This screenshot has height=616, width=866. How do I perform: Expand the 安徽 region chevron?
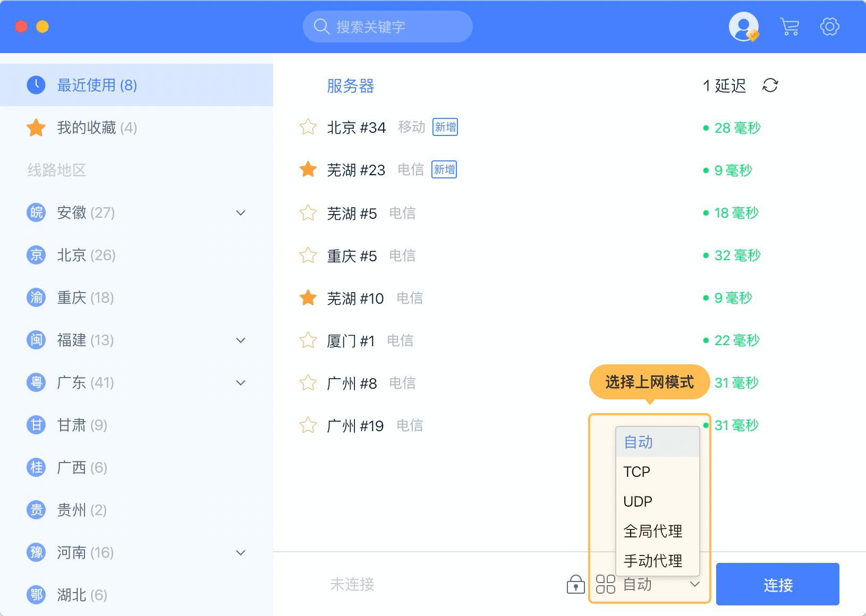coord(241,212)
